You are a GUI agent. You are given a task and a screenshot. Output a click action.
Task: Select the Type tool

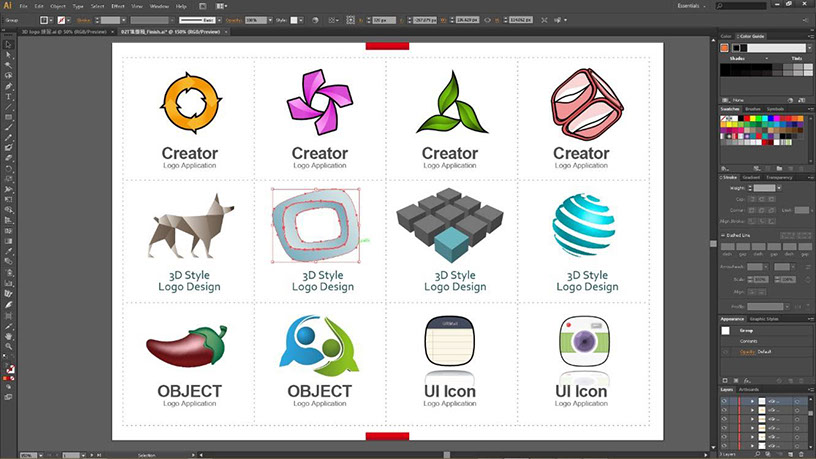(8, 96)
